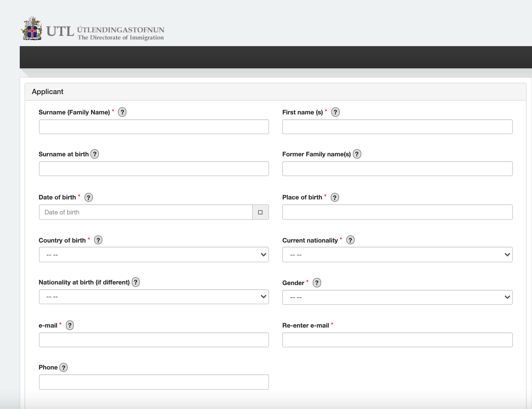Open help for Nationality at birth
This screenshot has height=409, width=532.
[136, 282]
